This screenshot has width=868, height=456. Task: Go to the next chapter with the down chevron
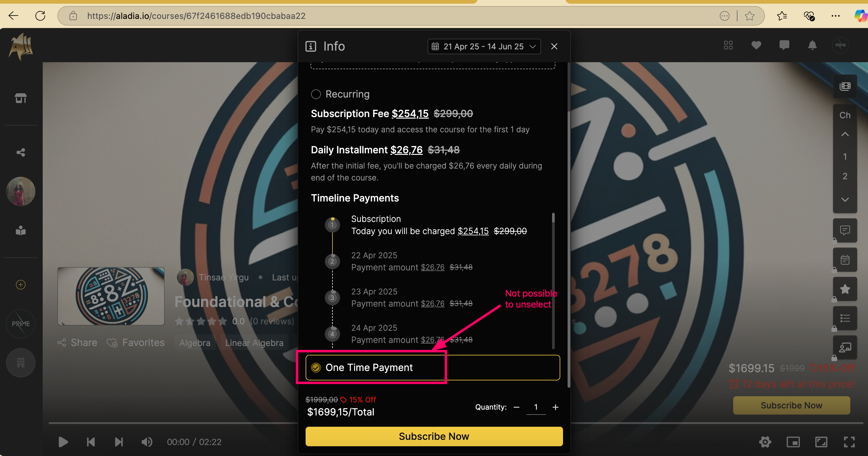point(845,199)
